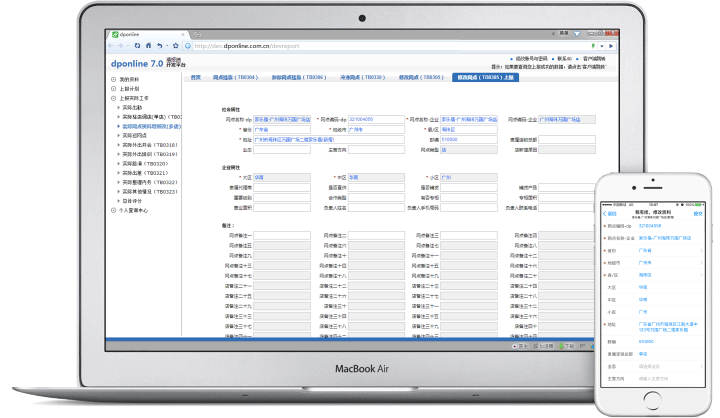The height and width of the screenshot is (418, 720).
Task: Reload the page with refresh icon
Action: [x=137, y=45]
